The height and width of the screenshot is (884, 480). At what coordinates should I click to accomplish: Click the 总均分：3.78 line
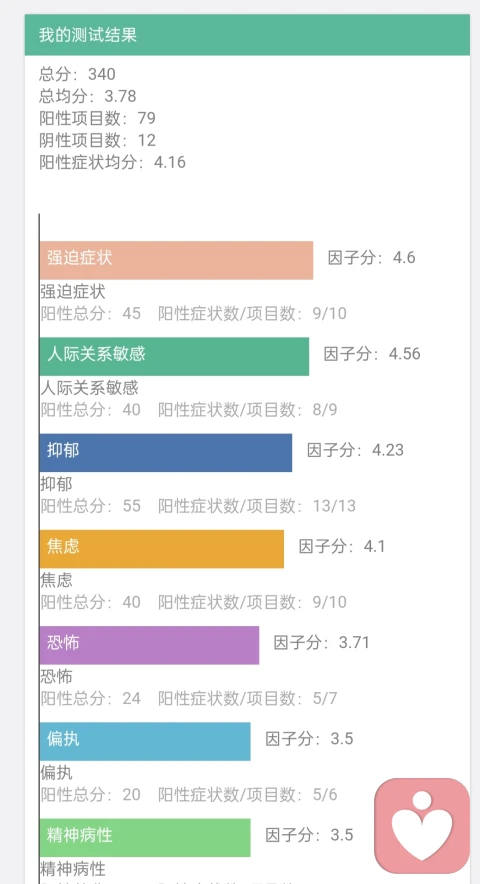(x=87, y=96)
